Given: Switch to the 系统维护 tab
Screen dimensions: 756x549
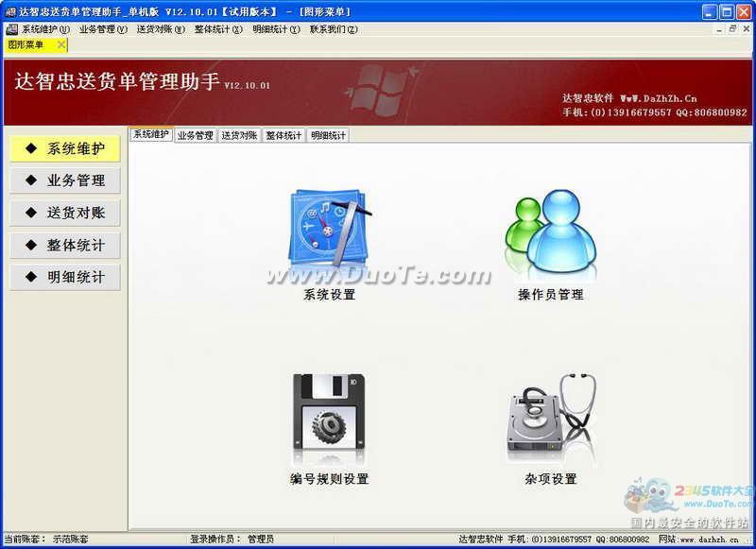Looking at the screenshot, I should tap(151, 134).
